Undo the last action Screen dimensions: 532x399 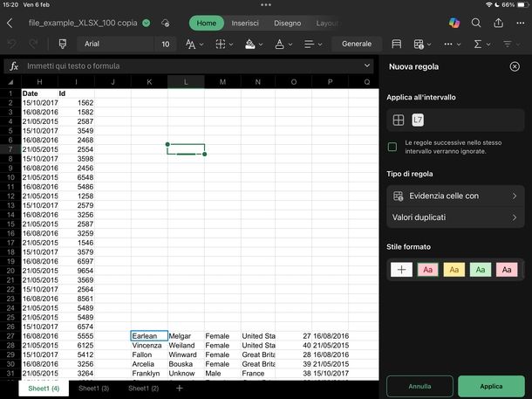[12, 44]
